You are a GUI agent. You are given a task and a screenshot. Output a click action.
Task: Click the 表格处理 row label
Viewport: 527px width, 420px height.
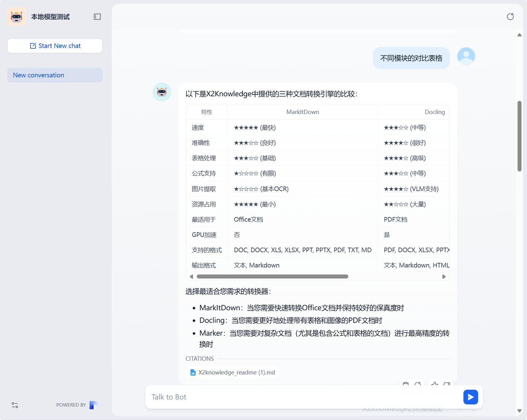click(x=204, y=158)
